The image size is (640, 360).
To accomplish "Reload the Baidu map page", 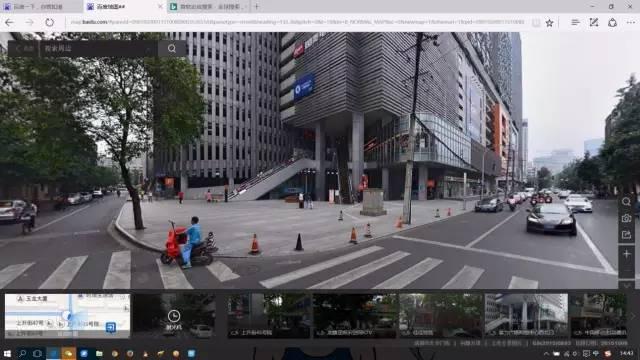I will 49,22.
